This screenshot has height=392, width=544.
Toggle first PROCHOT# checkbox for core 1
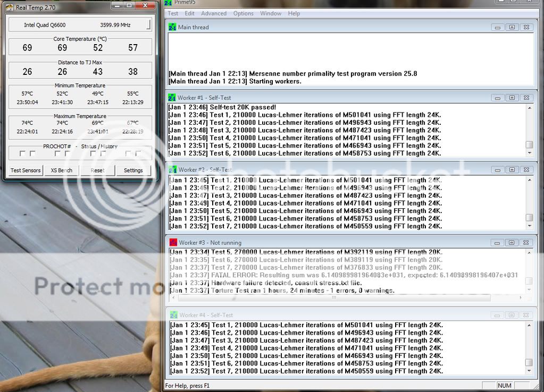(x=22, y=154)
